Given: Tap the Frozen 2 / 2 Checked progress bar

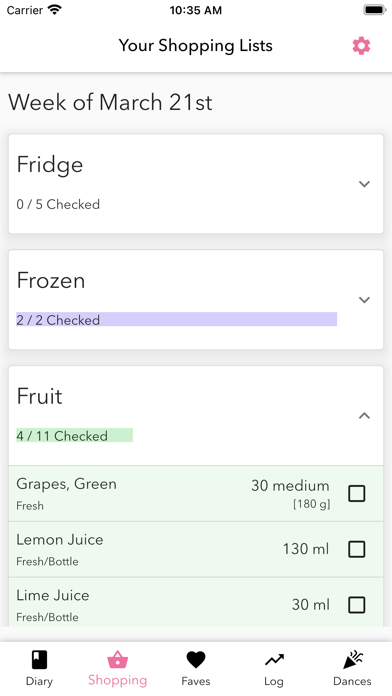Looking at the screenshot, I should coord(177,320).
